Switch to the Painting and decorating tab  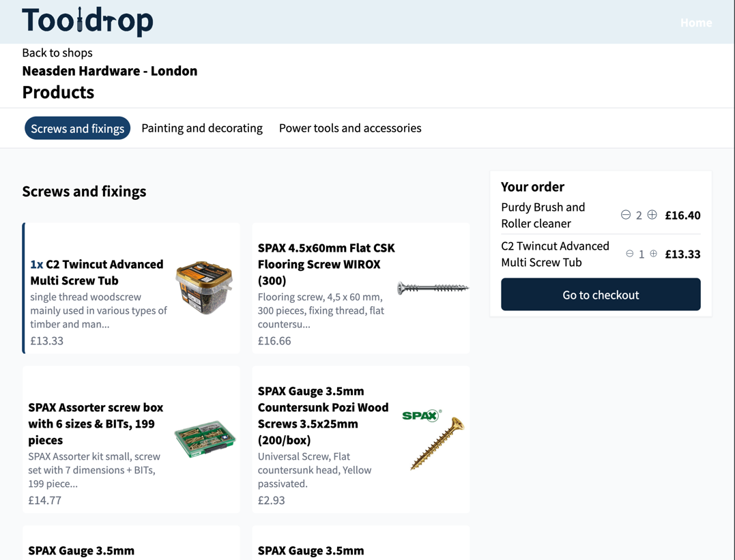click(202, 128)
